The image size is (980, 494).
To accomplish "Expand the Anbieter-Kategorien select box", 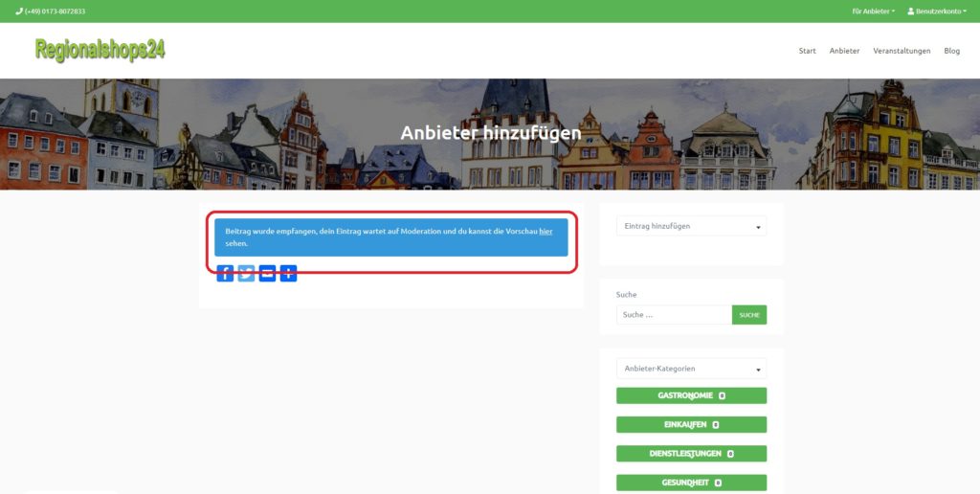I will 691,369.
